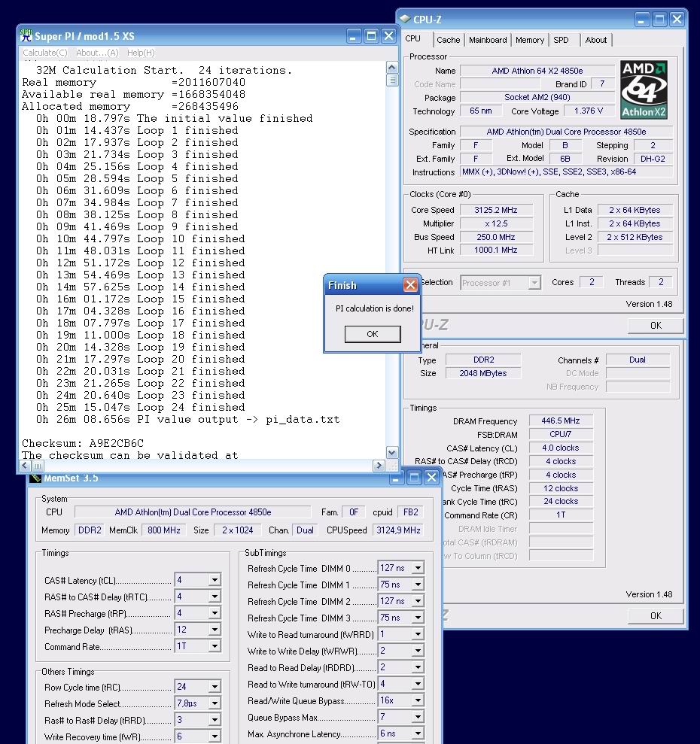Screen dimensions: 700x744
Task: Open the CAS# Latency (tCL) dropdown
Action: [x=215, y=580]
